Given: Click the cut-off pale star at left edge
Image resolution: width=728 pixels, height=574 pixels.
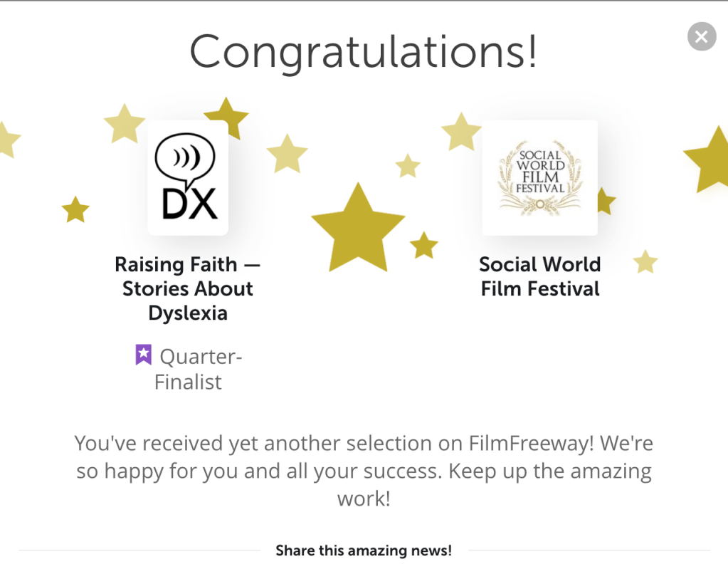Looking at the screenshot, I should coord(7,139).
